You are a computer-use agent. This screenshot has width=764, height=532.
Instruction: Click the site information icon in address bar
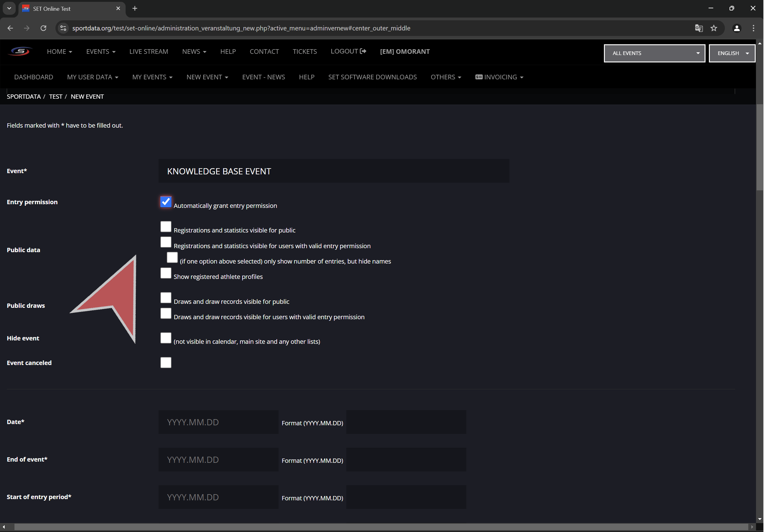[x=63, y=28]
